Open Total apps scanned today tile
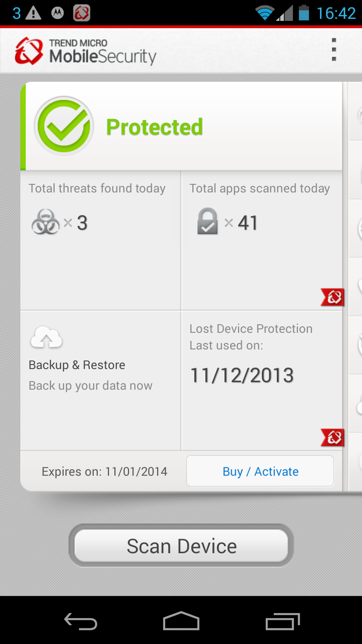Viewport: 362px width, 644px height. click(x=261, y=240)
